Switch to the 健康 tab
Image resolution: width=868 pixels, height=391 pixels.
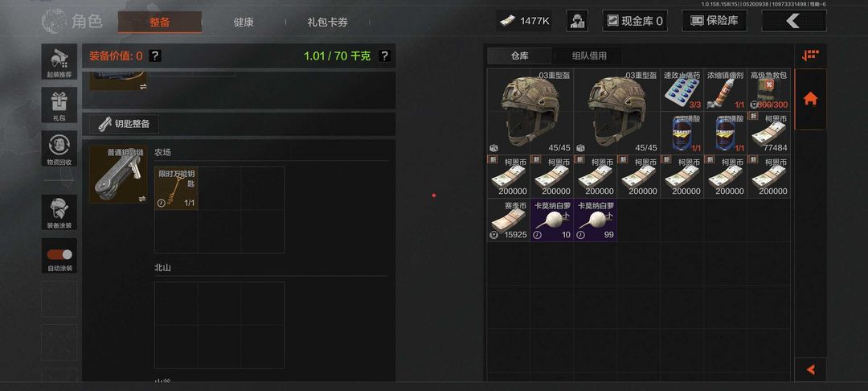(244, 23)
